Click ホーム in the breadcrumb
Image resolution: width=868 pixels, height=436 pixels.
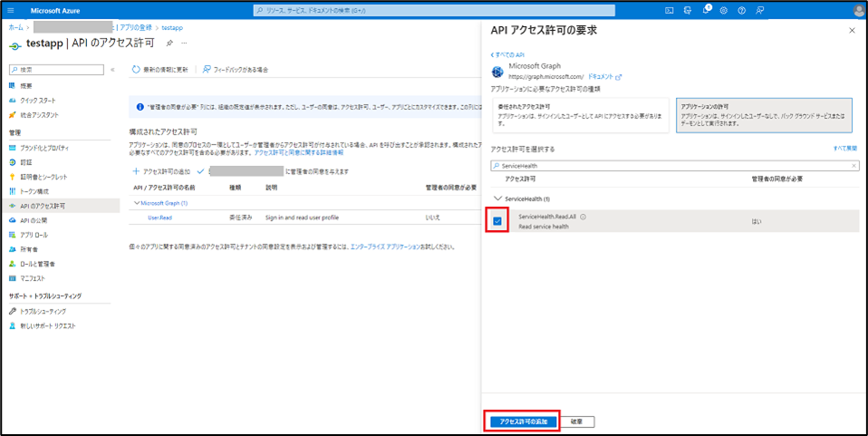[x=15, y=26]
